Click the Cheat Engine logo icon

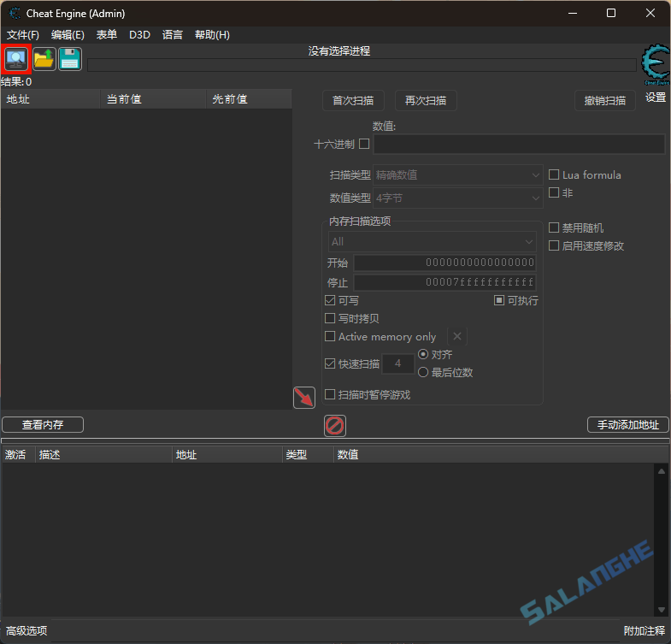point(656,64)
